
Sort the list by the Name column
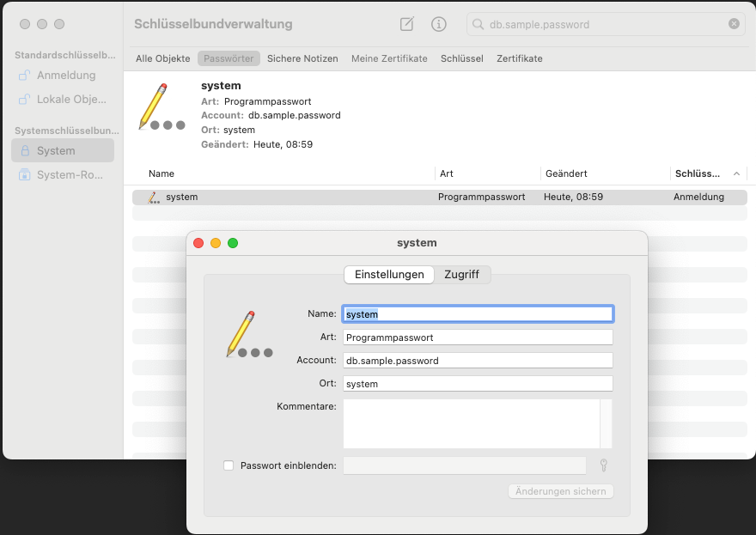click(x=162, y=173)
